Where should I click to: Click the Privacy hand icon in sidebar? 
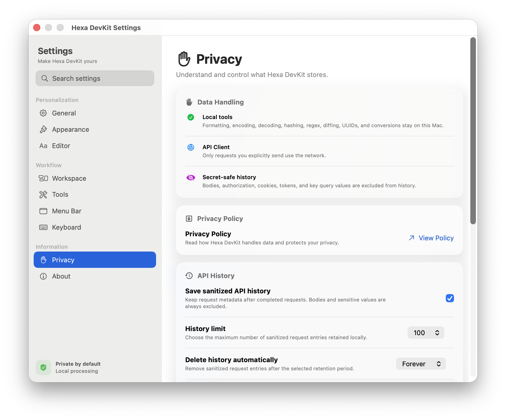click(44, 260)
